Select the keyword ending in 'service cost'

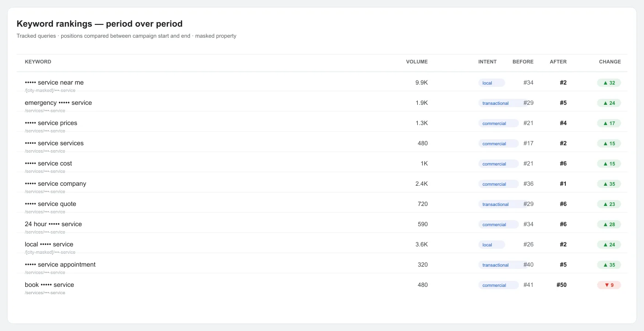(x=48, y=164)
